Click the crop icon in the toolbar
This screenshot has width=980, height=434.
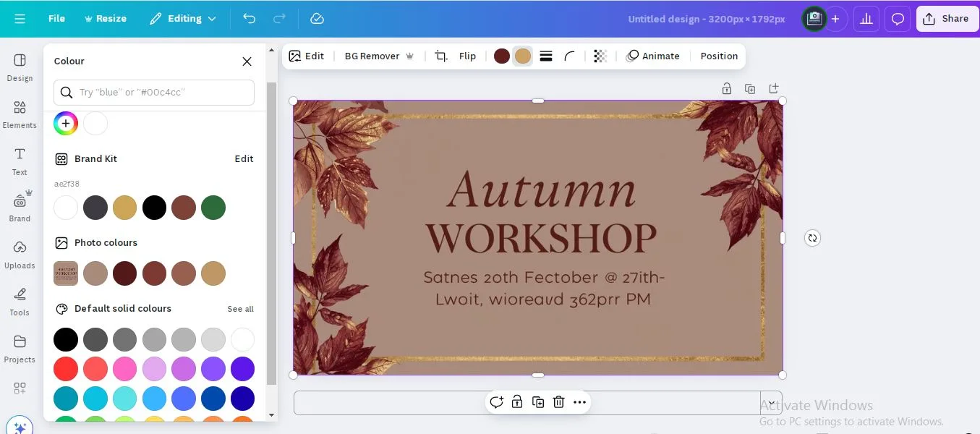pyautogui.click(x=440, y=56)
